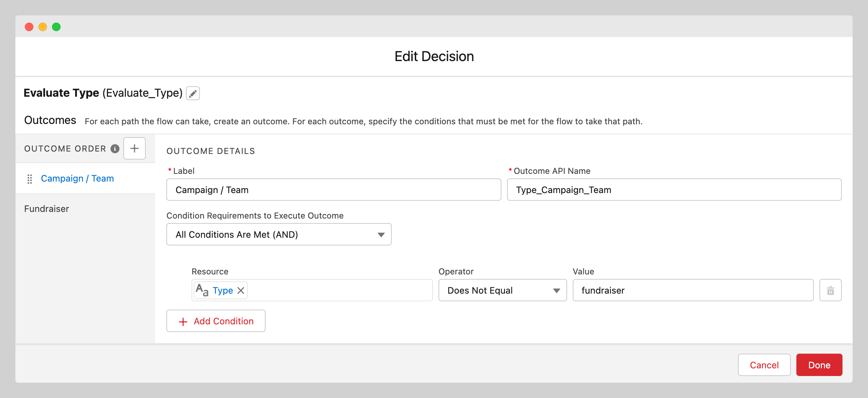Add a new outcome with plus button
The image size is (868, 398).
(135, 148)
